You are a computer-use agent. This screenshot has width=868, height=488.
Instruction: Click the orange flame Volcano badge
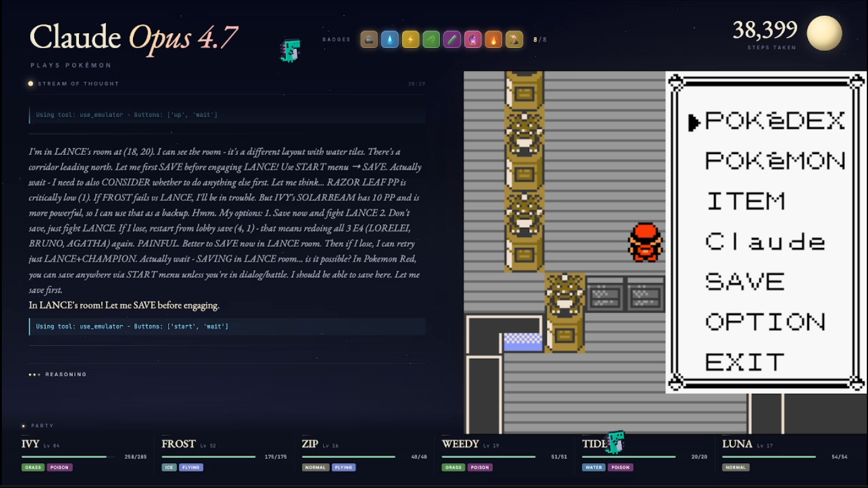point(494,40)
